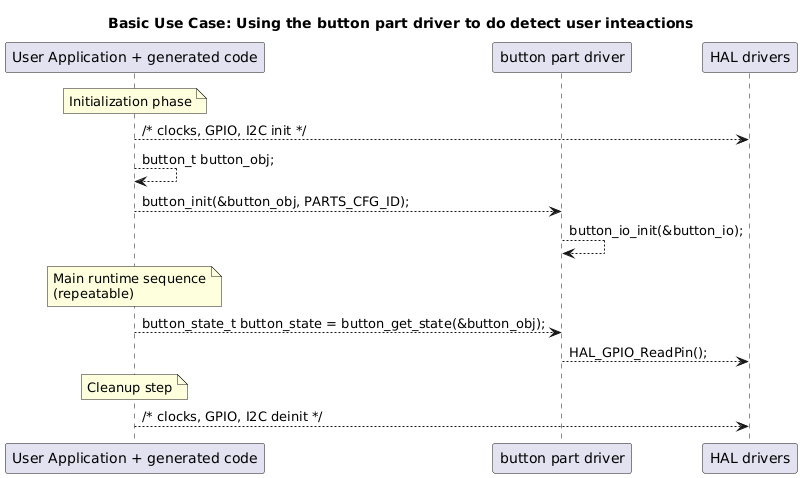Click the 'Initialization phase' note
This screenshot has height=478, width=802.
134,101
